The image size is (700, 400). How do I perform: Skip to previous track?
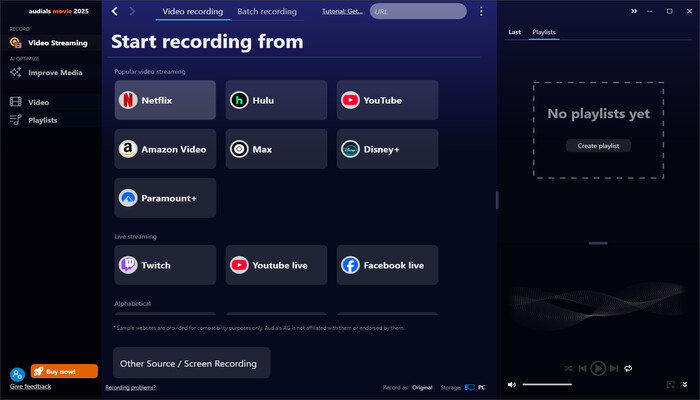[583, 369]
